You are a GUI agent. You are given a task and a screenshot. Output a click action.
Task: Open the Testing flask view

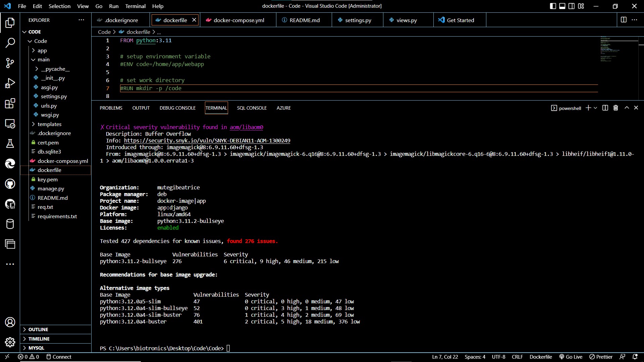[x=10, y=143]
